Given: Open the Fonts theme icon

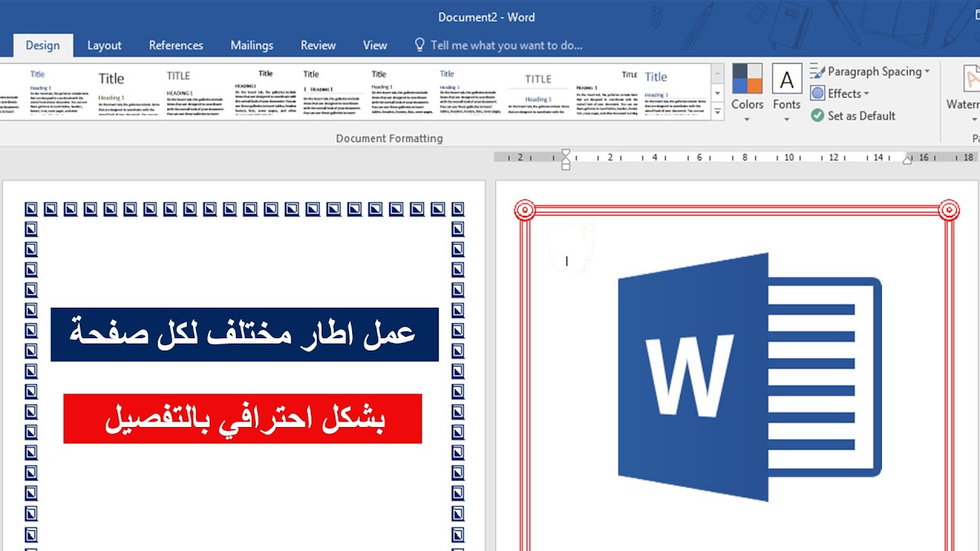Looking at the screenshot, I should (786, 79).
